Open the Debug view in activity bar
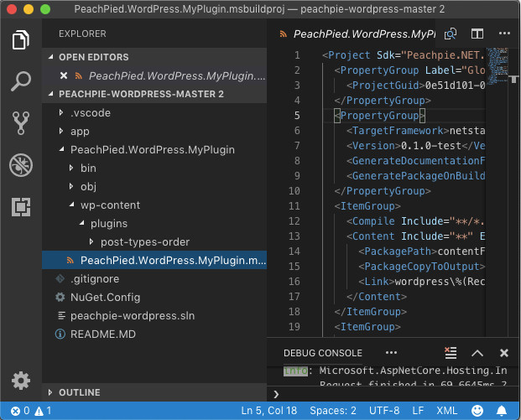521x420 pixels. [x=21, y=165]
